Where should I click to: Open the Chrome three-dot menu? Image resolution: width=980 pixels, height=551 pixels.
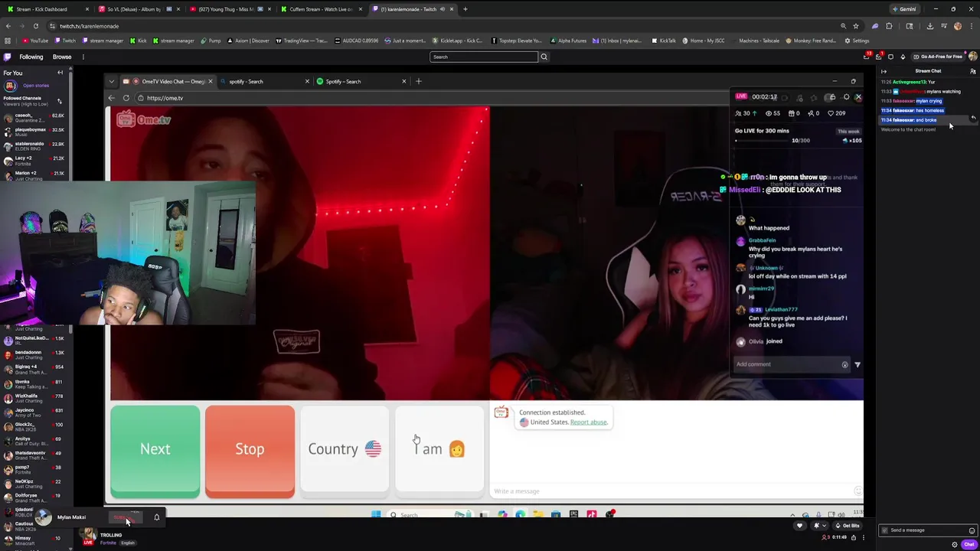pos(972,26)
